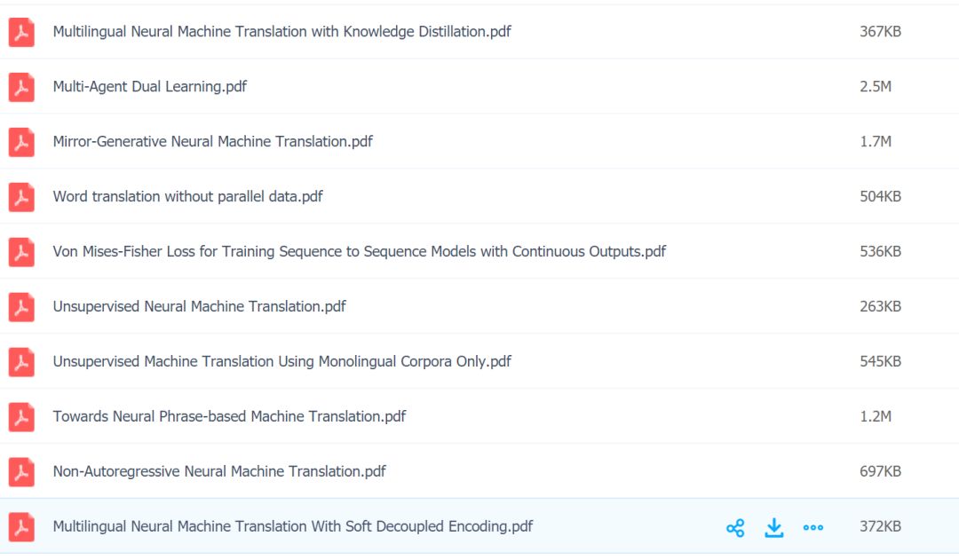Click PDF icon next to Mirror-Generative file
959x560 pixels.
[21, 142]
